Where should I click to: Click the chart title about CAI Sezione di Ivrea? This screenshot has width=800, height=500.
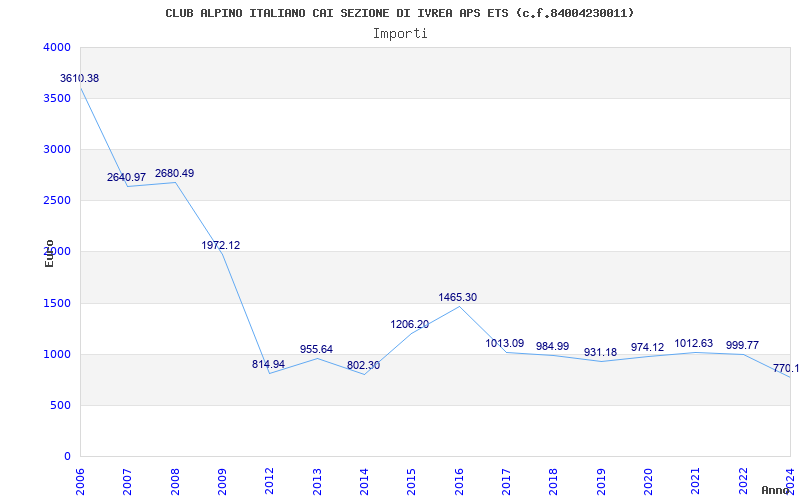[x=399, y=13]
